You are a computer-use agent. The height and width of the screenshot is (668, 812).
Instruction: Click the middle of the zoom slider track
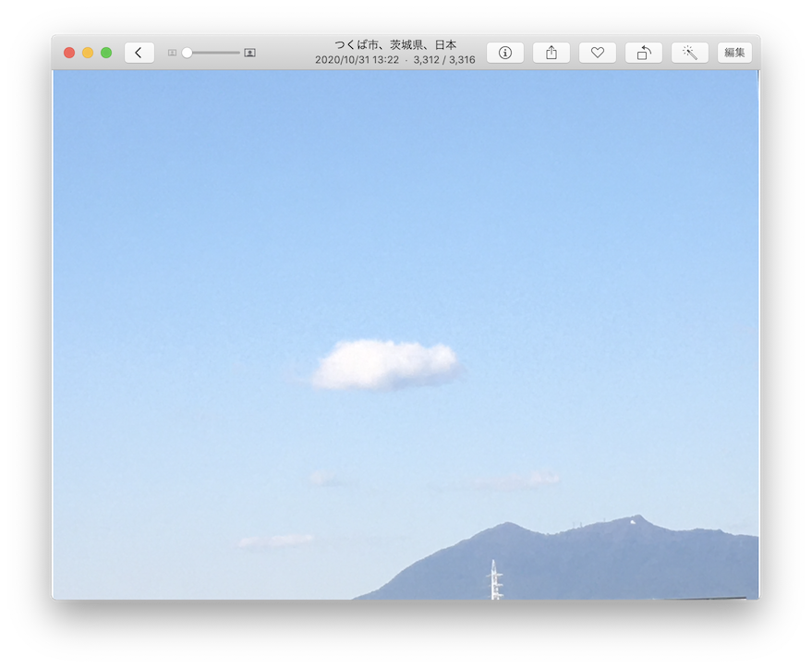211,53
